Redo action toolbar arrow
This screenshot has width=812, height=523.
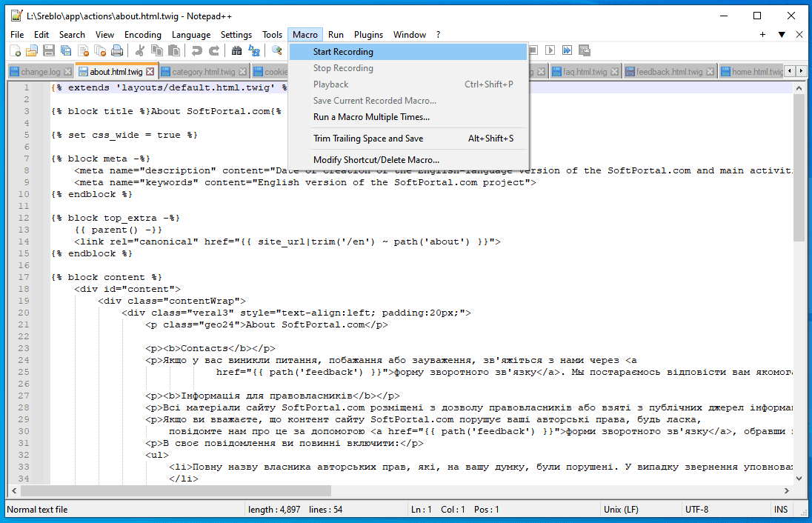[x=214, y=51]
